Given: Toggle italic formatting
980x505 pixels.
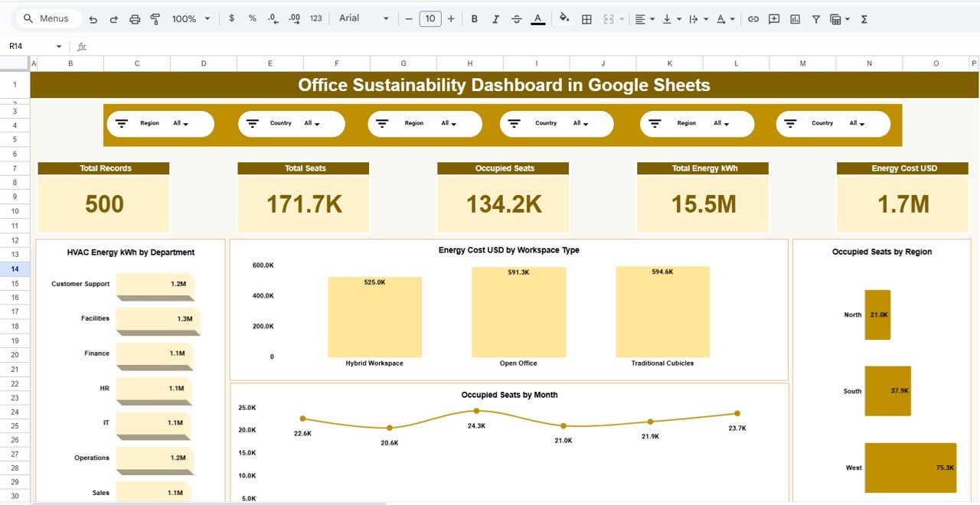Looking at the screenshot, I should [494, 18].
